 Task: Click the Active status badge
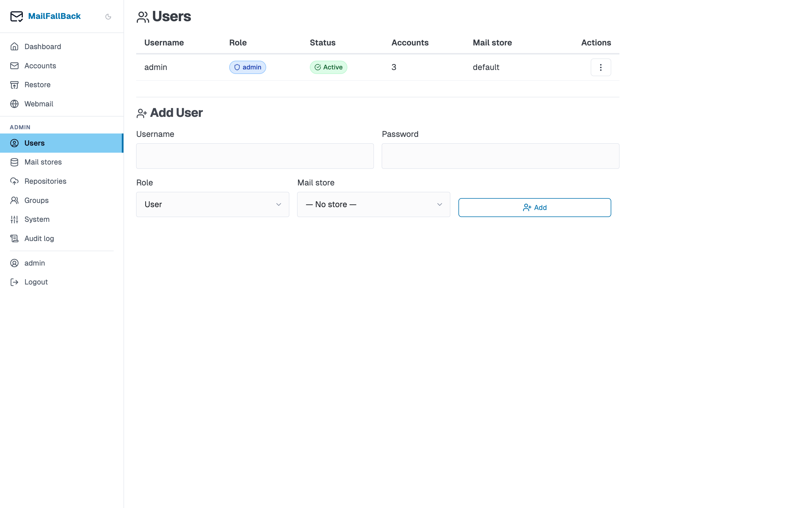(328, 67)
